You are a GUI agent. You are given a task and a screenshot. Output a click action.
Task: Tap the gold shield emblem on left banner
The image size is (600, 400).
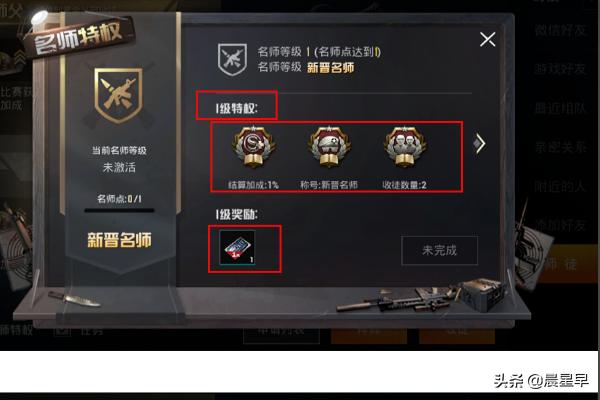click(x=119, y=96)
